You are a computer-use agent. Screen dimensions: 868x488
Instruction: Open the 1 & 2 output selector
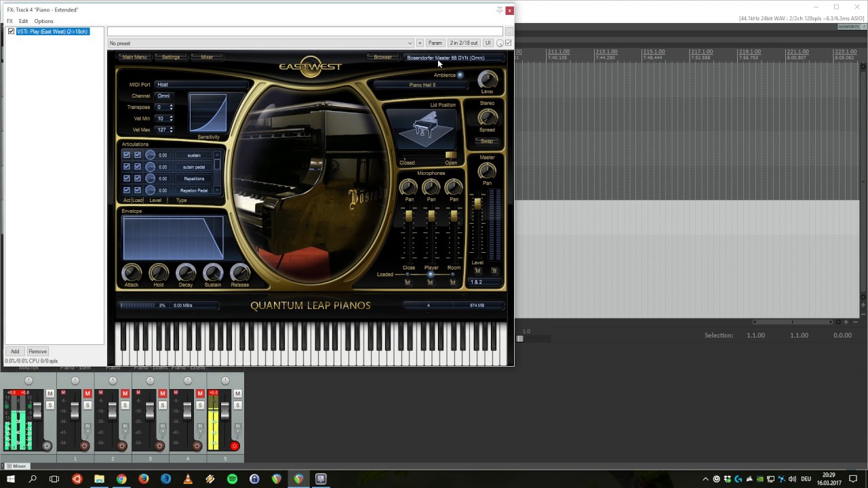485,282
